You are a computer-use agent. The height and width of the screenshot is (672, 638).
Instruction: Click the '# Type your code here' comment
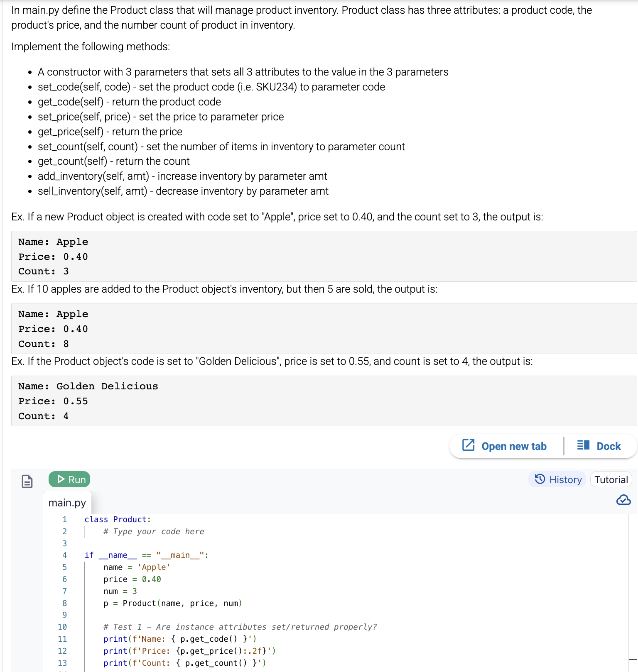154,531
